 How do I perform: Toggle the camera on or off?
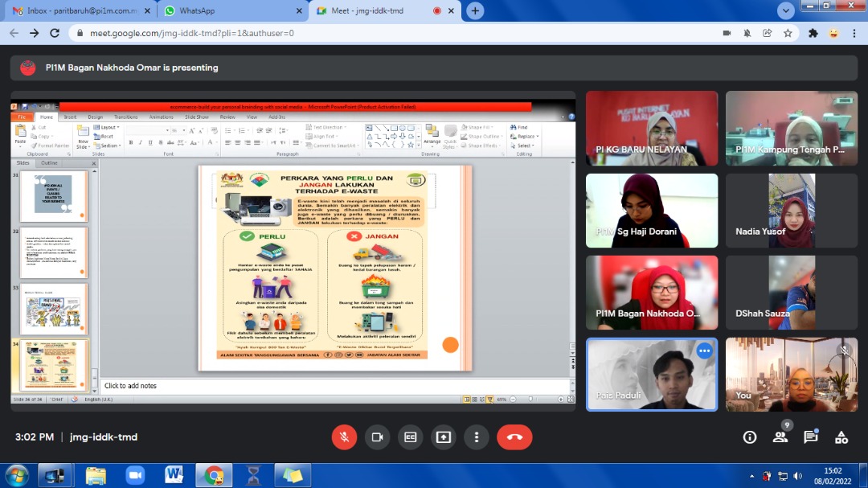coord(377,437)
